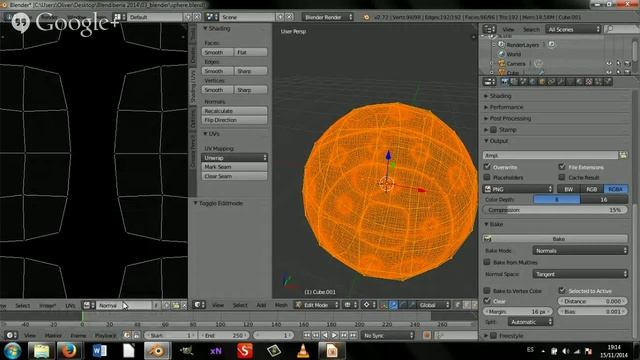Enable Bake to Vertex Color checkbox

487,291
